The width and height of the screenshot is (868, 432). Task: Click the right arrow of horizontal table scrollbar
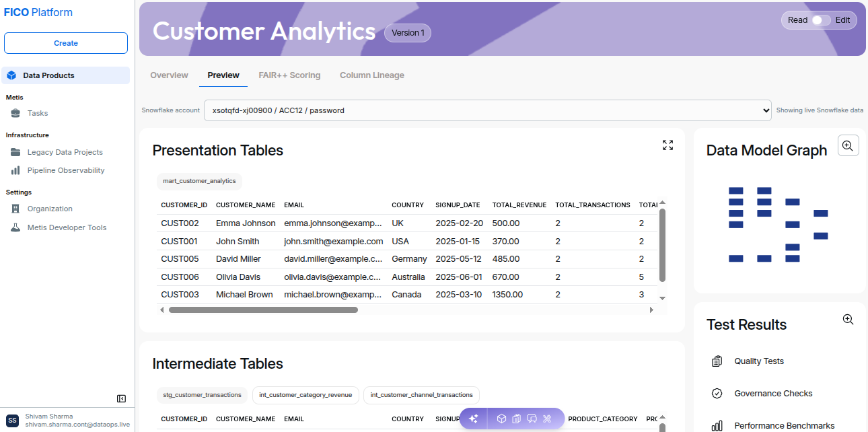651,310
